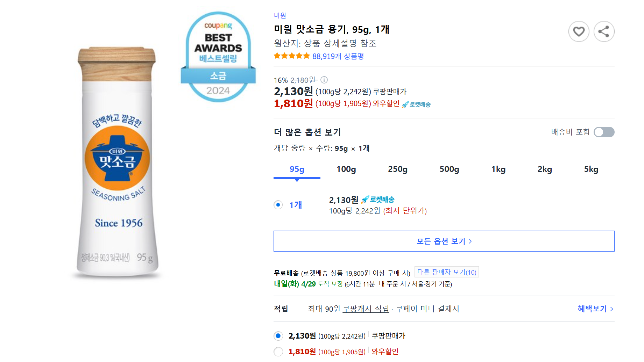Click the five-star rating icons
The image size is (644, 362).
pyautogui.click(x=292, y=55)
